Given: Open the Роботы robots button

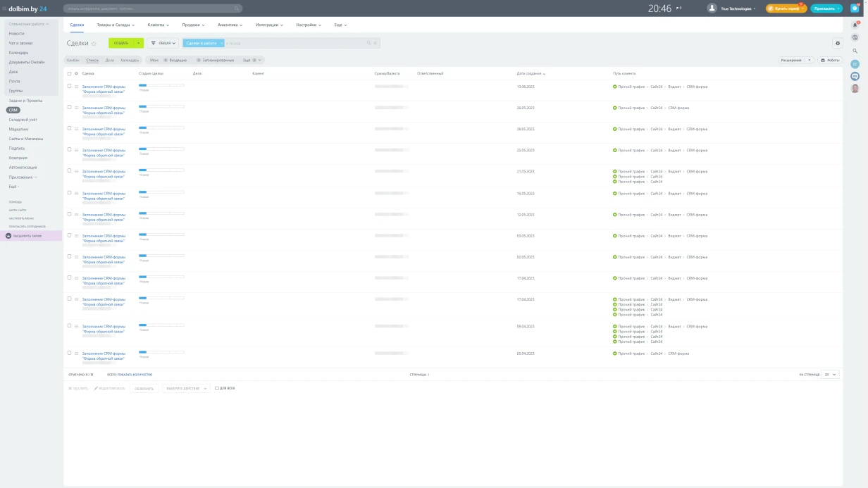Looking at the screenshot, I should click(x=830, y=60).
